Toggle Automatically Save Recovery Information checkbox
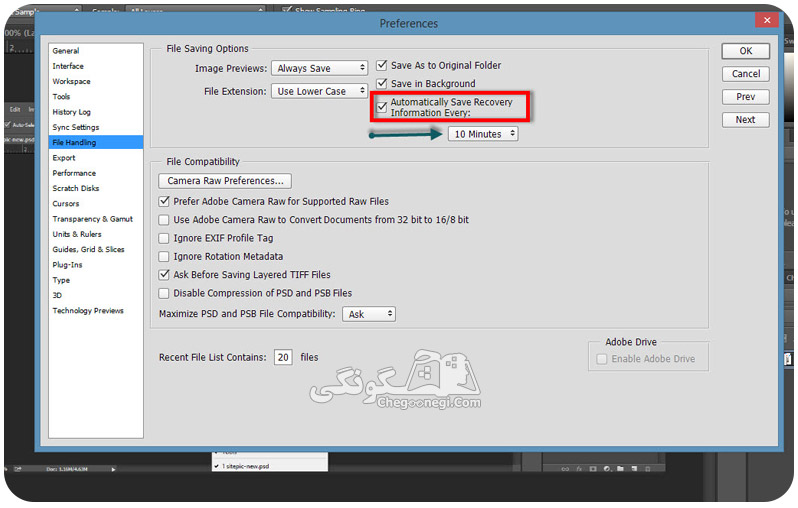This screenshot has height=508, width=798. 382,107
